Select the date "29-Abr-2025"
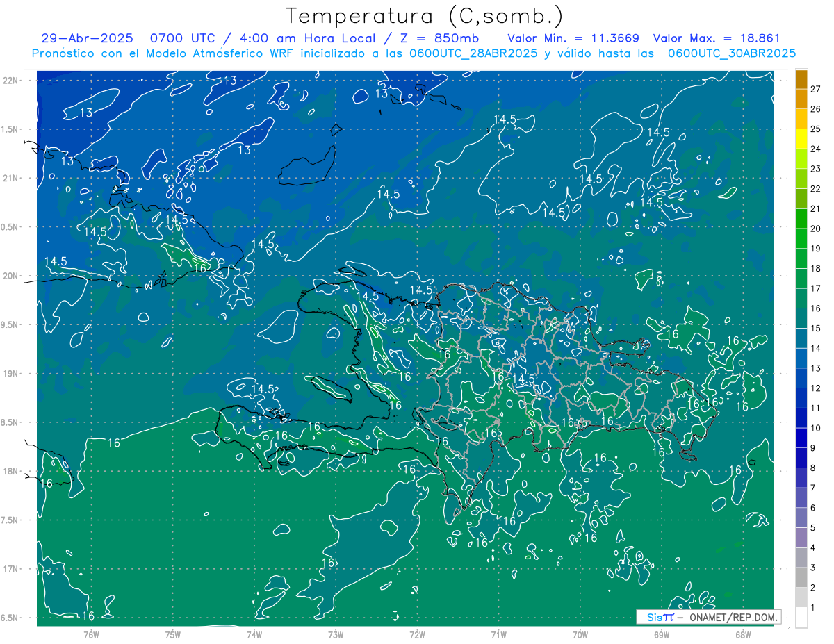Image resolution: width=834 pixels, height=644 pixels. click(x=87, y=38)
